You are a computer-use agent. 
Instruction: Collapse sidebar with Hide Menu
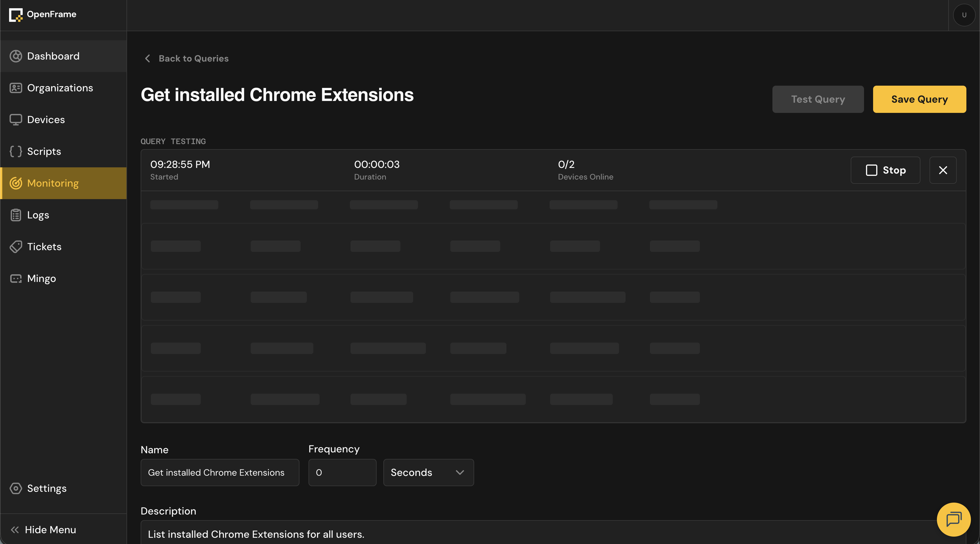click(x=63, y=530)
